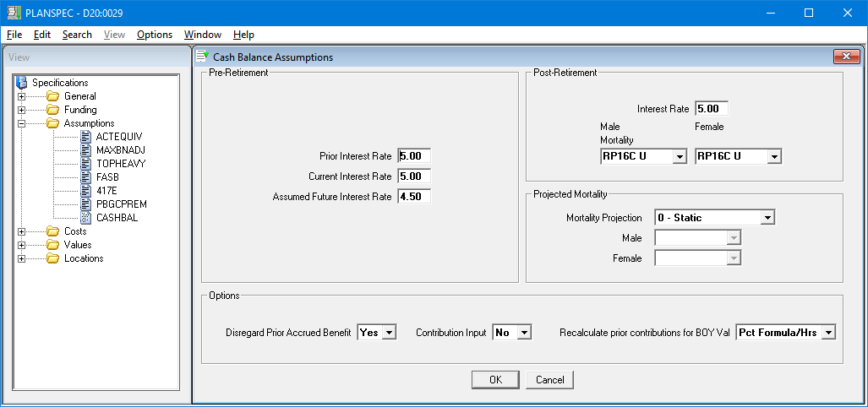
Task: Click the Current Interest Rate field
Action: (x=414, y=176)
